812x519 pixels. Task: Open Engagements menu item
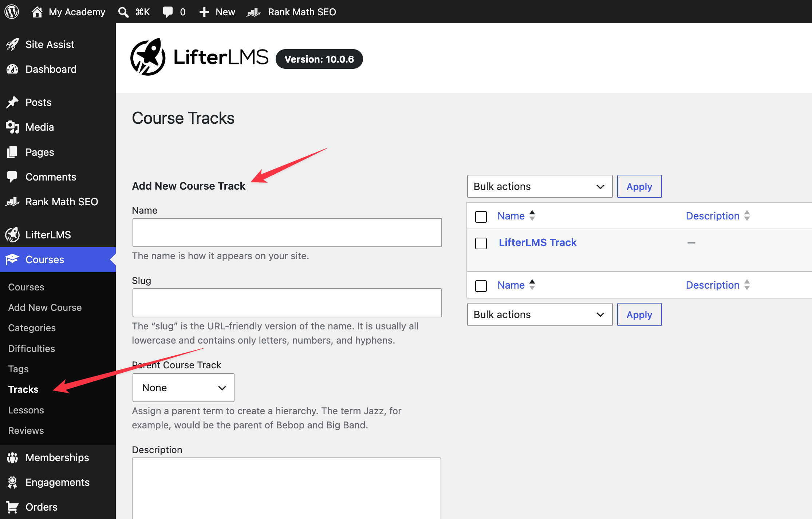pyautogui.click(x=58, y=482)
